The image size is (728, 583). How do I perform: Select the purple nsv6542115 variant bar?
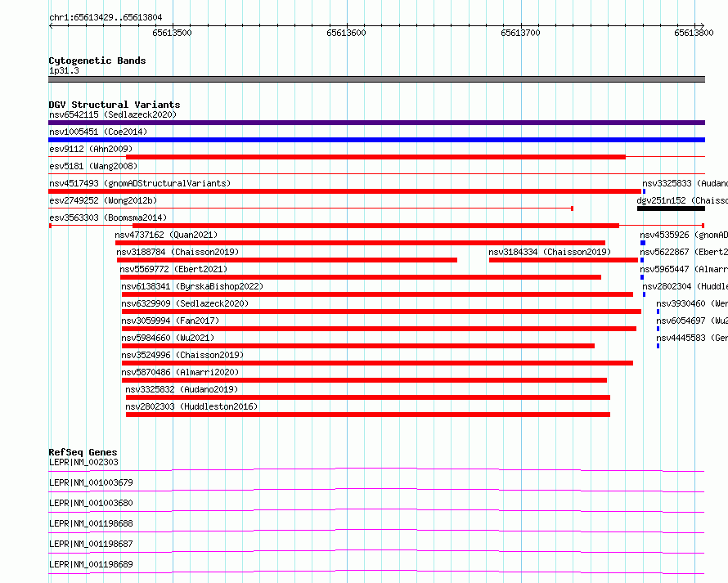tap(376, 123)
